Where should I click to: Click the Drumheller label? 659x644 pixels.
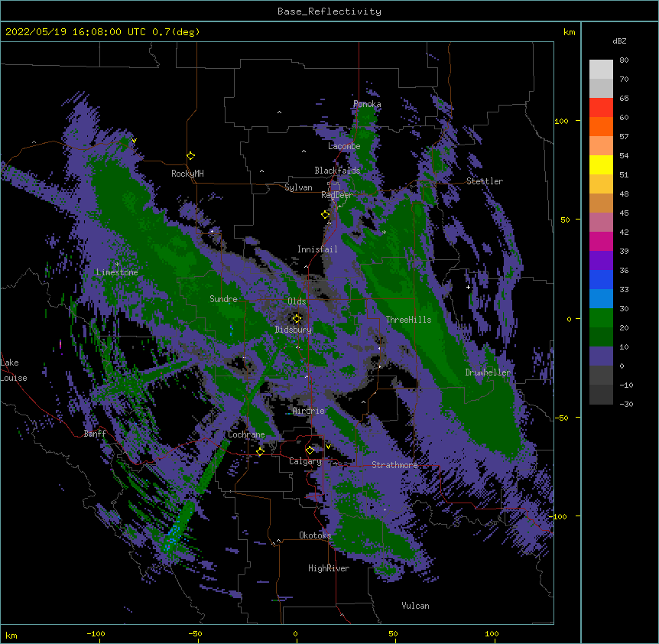pyautogui.click(x=488, y=372)
